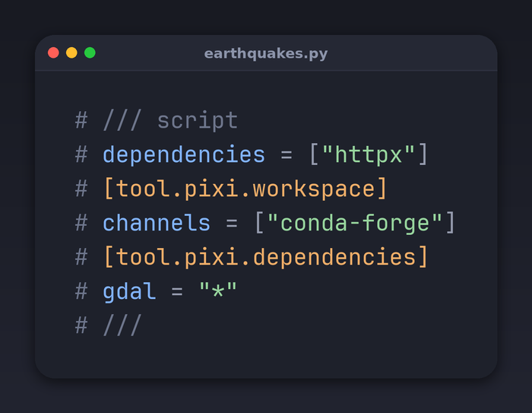The height and width of the screenshot is (413, 532).
Task: Click the closing /// marker on last line
Action: click(x=122, y=326)
